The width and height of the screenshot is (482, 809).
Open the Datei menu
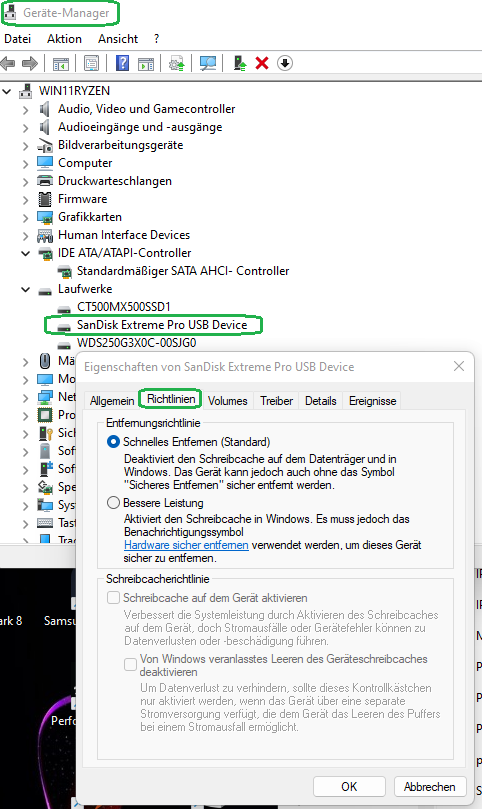click(18, 39)
